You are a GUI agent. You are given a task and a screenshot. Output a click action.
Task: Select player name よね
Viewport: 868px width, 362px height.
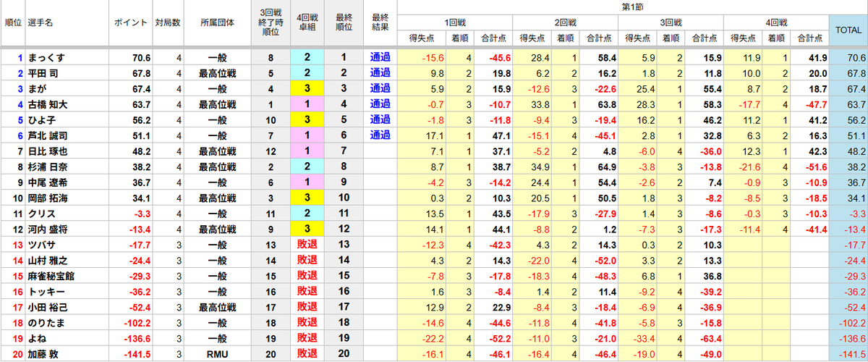pos(35,339)
